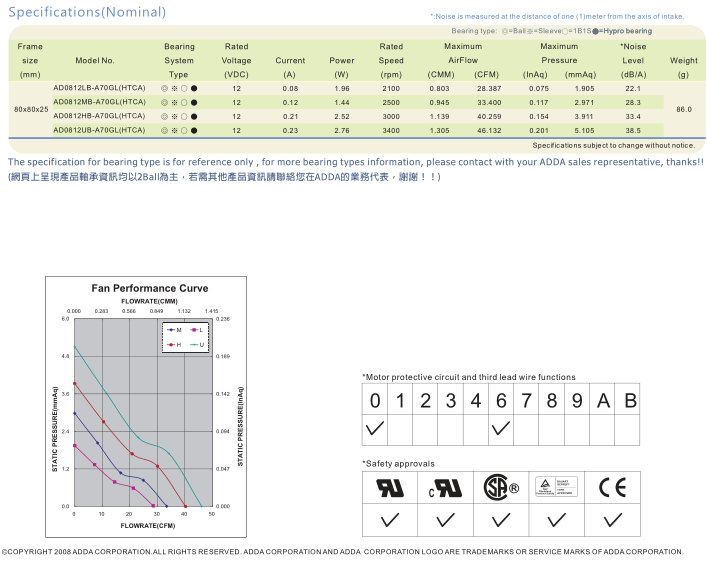707x563 pixels.
Task: Click function code cell 9
Action: tap(577, 399)
